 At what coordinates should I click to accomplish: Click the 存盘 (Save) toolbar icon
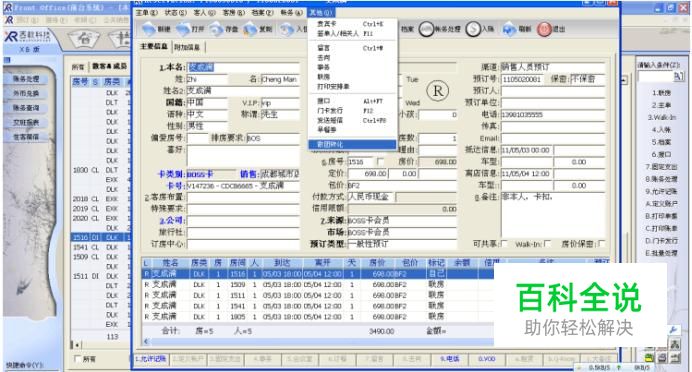tap(216, 29)
